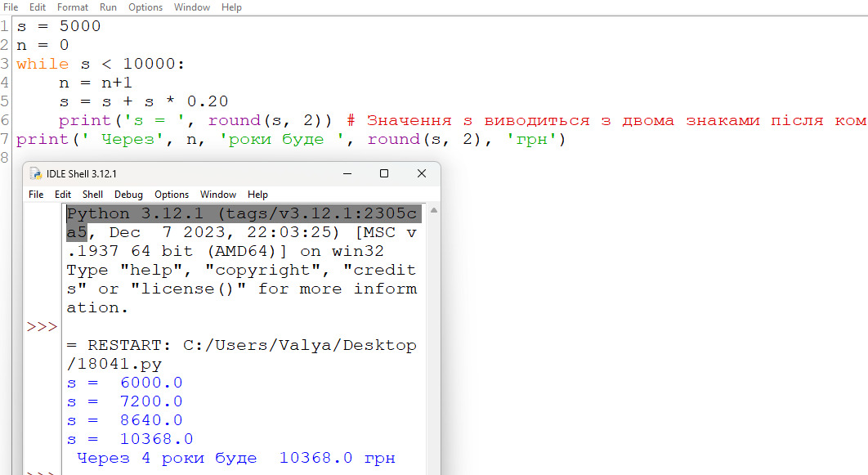Click the output line 's = 10368.0'
This screenshot has height=475, width=868.
pos(130,439)
